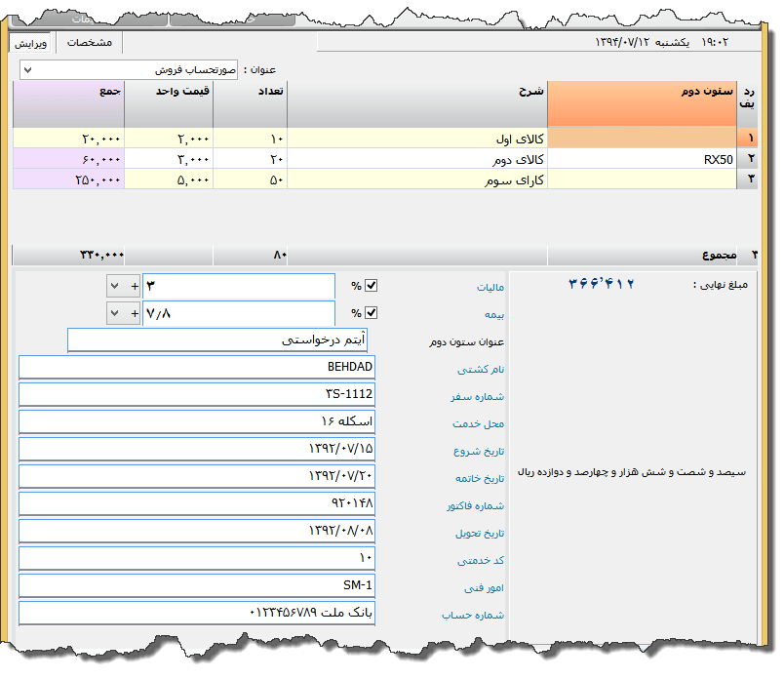Screen dimensions: 784x679
Task: Click the بیمه value field containing ۷/۸
Action: (x=239, y=313)
